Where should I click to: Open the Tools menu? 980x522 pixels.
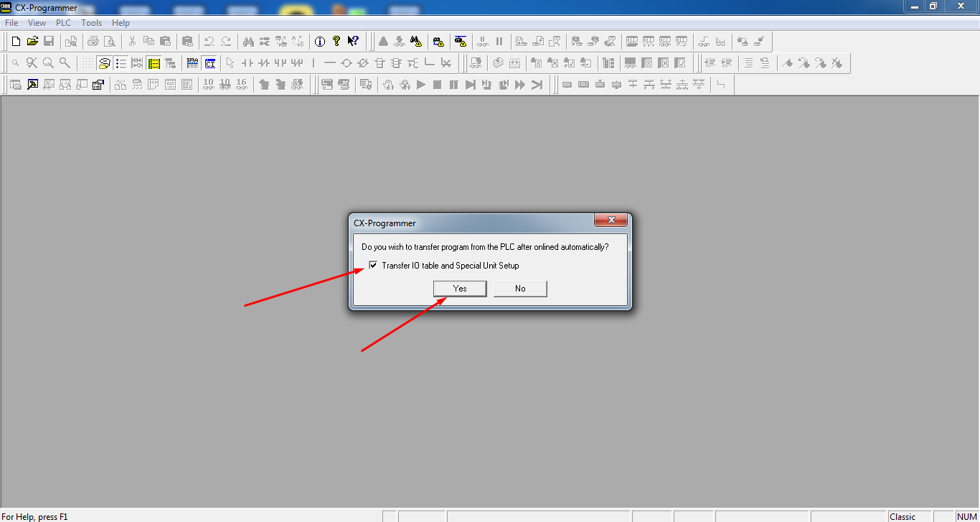pyautogui.click(x=92, y=23)
